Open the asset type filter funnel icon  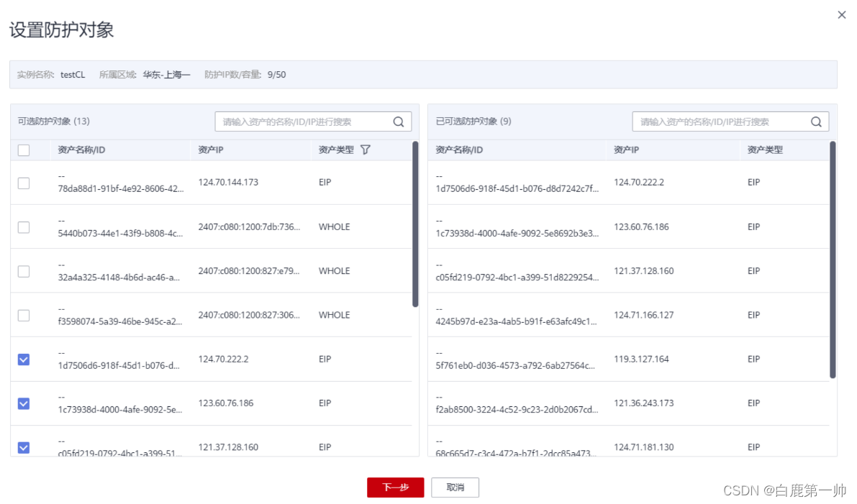[366, 150]
